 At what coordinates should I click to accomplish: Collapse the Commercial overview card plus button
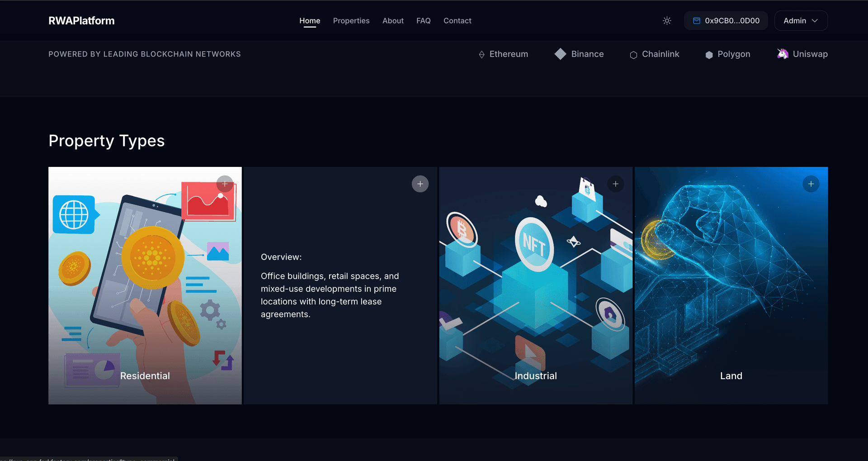point(420,184)
